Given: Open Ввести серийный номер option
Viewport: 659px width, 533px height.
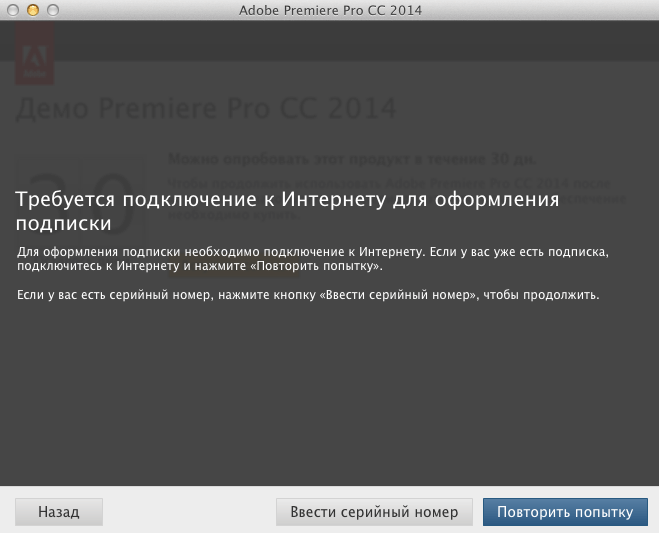Looking at the screenshot, I should point(374,512).
